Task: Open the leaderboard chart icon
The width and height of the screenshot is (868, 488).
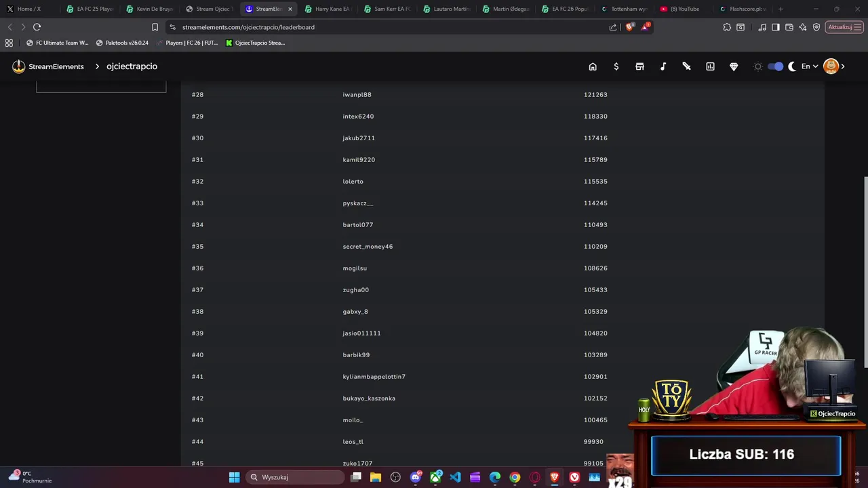Action: 710,66
